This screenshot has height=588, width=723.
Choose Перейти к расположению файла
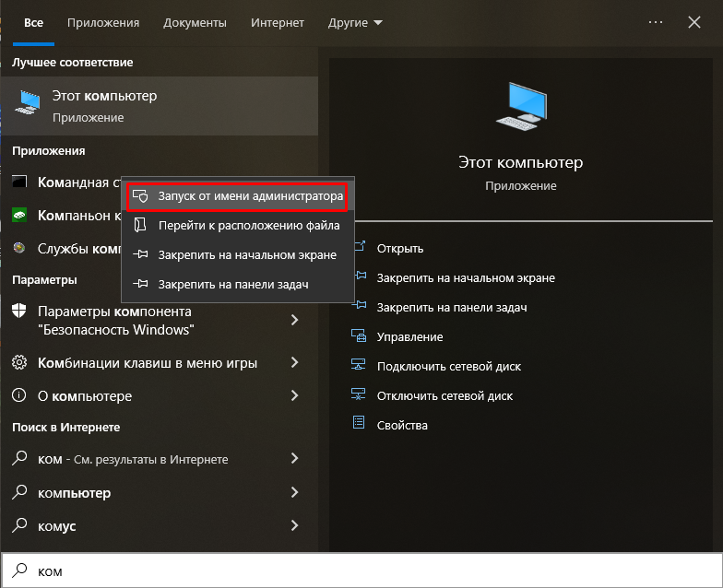coord(238,226)
